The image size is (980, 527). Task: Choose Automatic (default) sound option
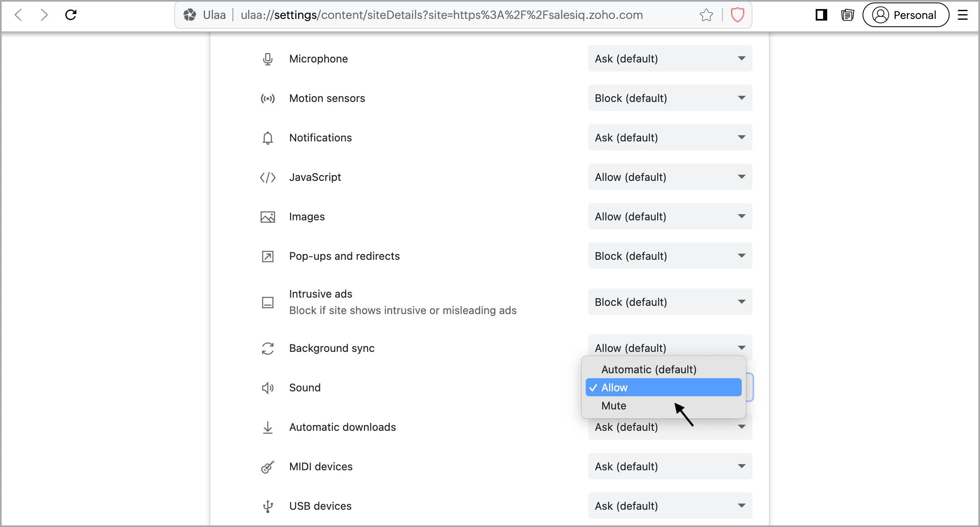[x=649, y=370]
